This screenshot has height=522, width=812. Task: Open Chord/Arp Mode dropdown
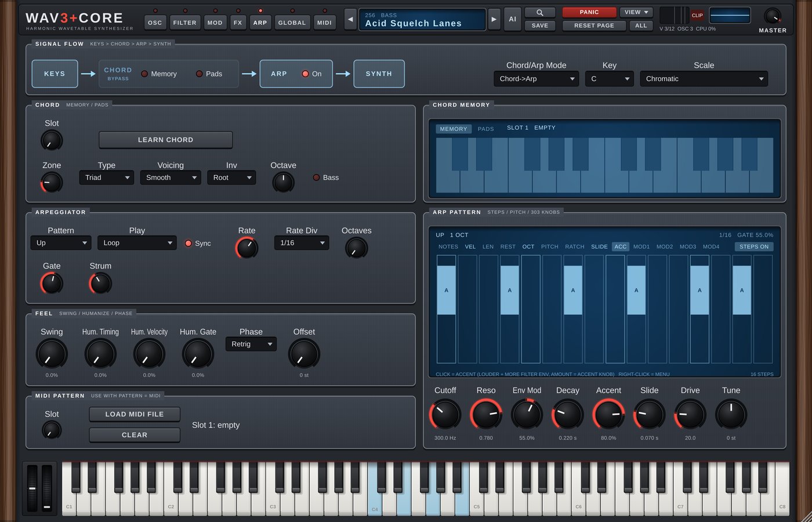click(x=536, y=79)
